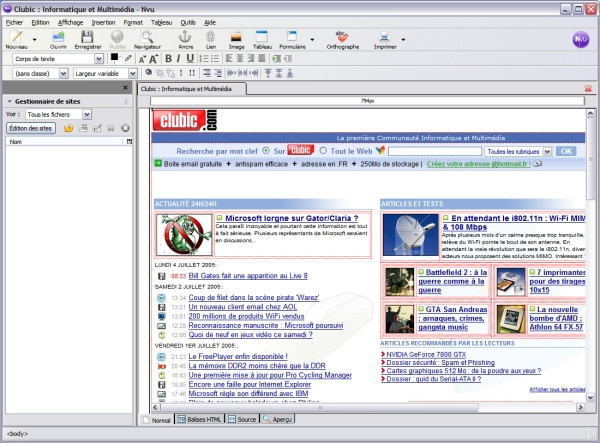Select the 'Tout le Web' radio button
The height and width of the screenshot is (443, 600).
pos(323,151)
